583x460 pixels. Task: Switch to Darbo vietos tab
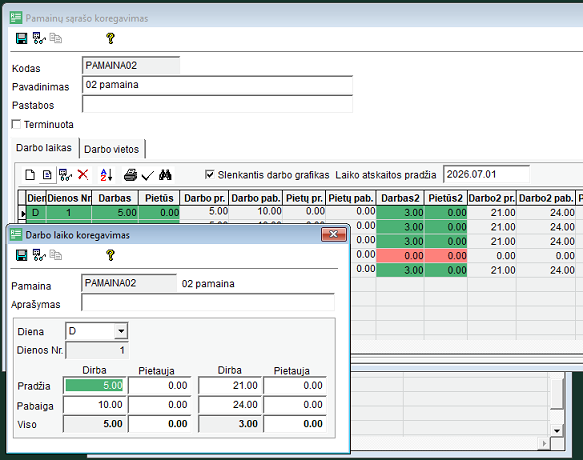(x=112, y=149)
